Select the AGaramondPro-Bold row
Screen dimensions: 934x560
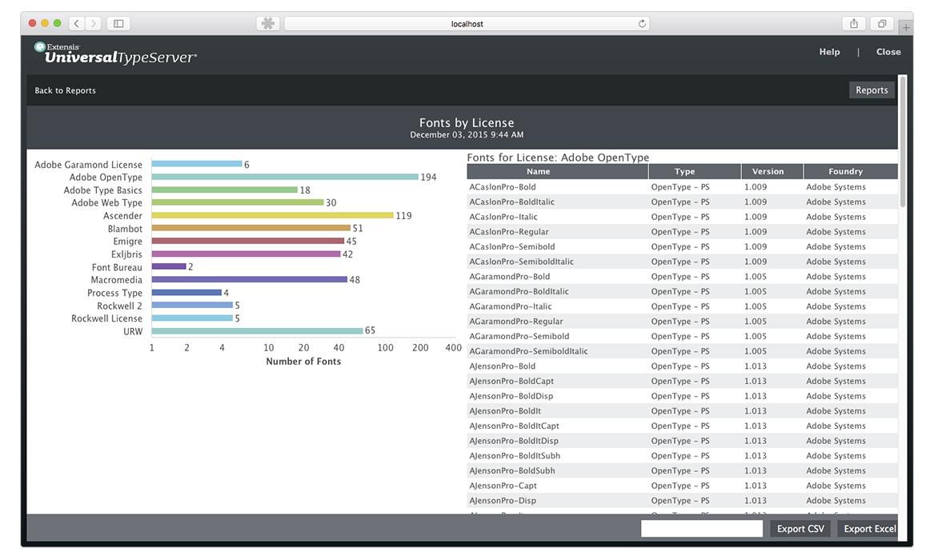[x=682, y=276]
